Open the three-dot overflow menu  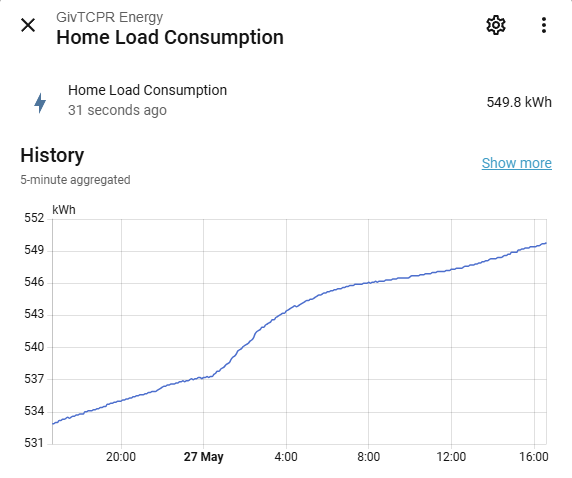544,25
